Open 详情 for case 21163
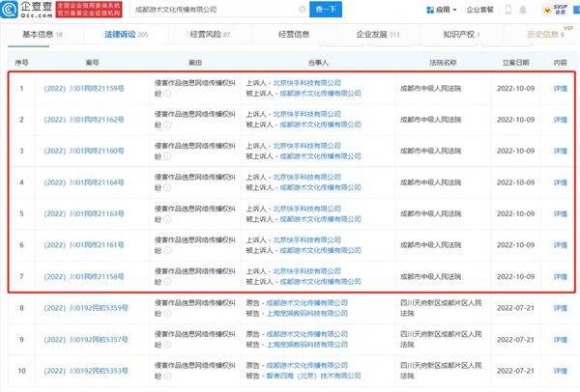The height and width of the screenshot is (392, 580). click(560, 213)
